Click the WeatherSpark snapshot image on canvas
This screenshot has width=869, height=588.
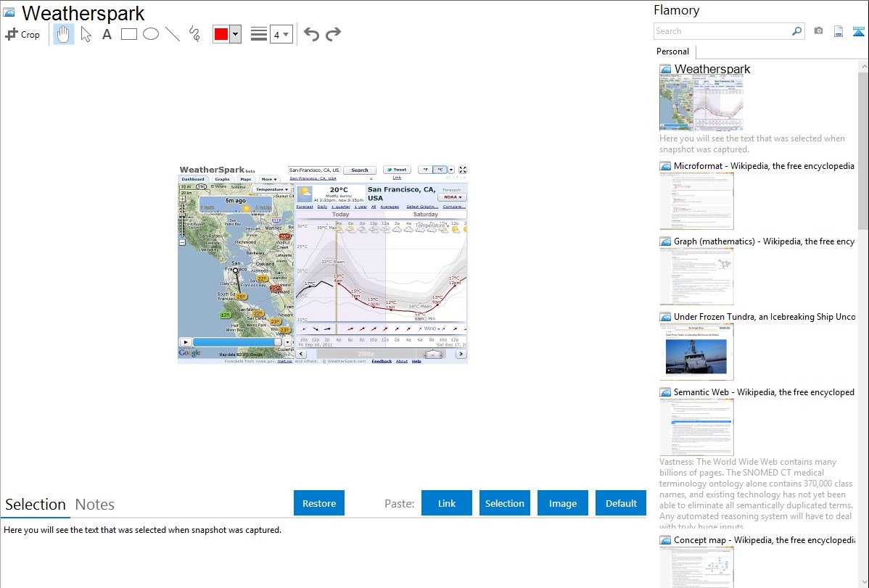point(323,265)
